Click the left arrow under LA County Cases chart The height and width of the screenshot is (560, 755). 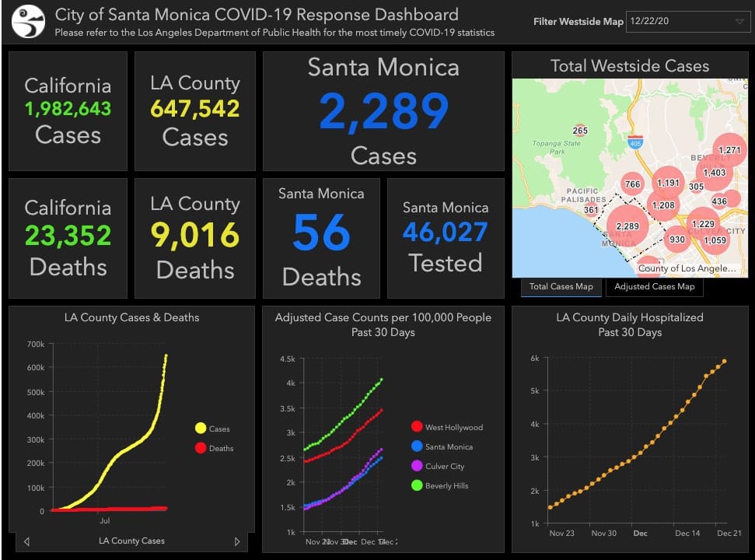pyautogui.click(x=27, y=541)
